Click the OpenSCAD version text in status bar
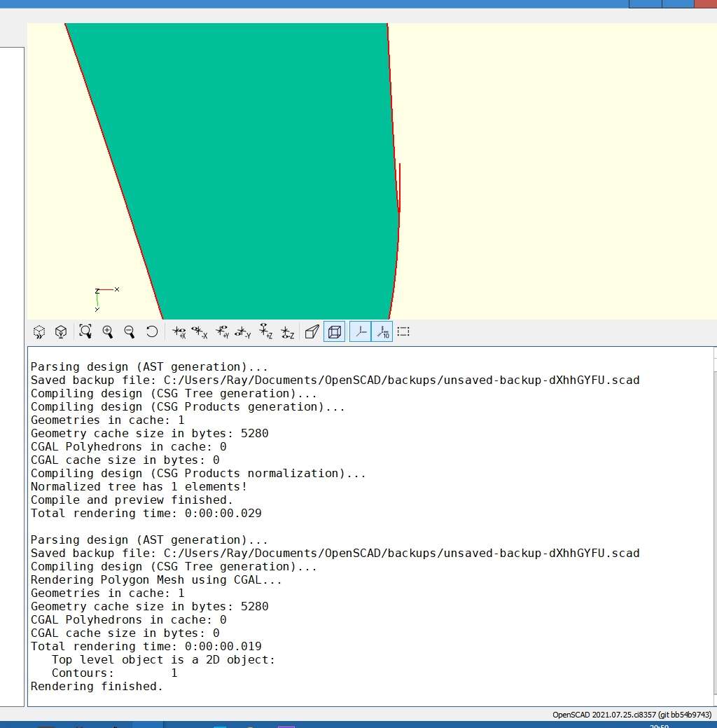This screenshot has height=728, width=717. [x=632, y=715]
